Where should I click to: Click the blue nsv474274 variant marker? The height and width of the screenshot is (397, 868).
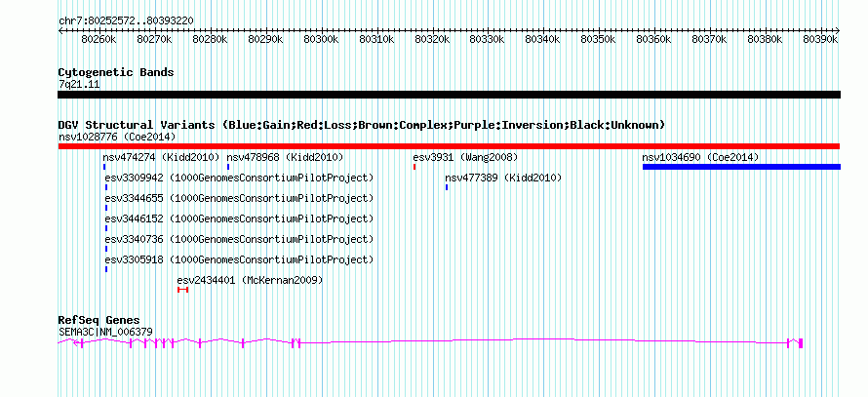tap(104, 167)
